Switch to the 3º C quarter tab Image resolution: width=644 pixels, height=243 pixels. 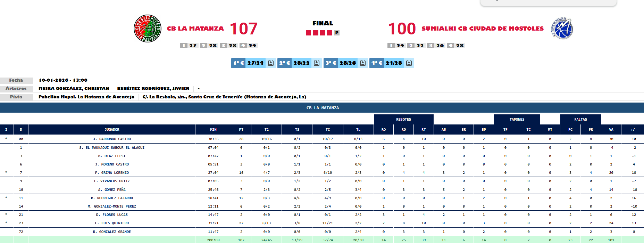click(331, 63)
